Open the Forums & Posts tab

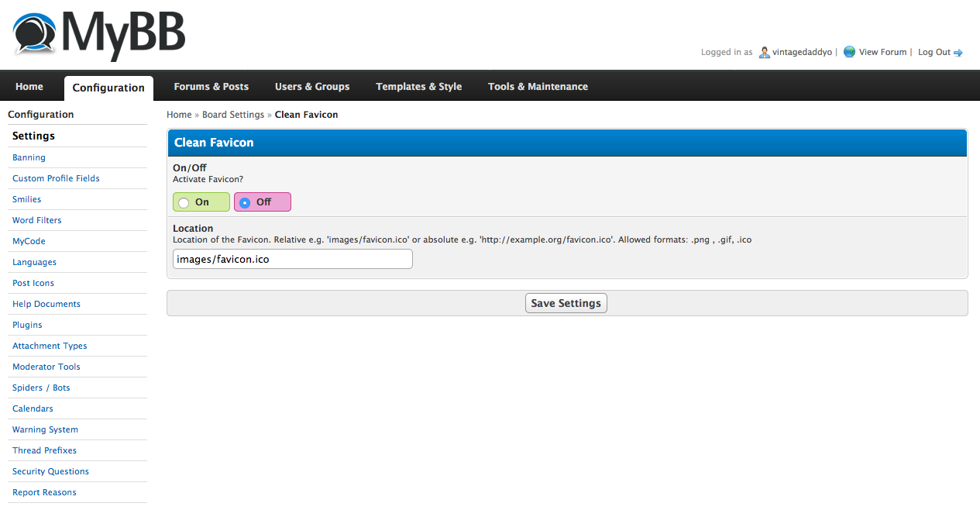(211, 87)
